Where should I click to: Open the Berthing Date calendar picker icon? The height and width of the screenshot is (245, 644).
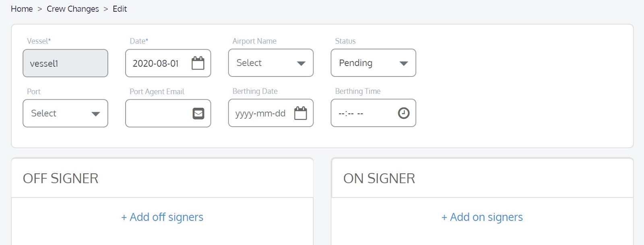click(x=300, y=113)
